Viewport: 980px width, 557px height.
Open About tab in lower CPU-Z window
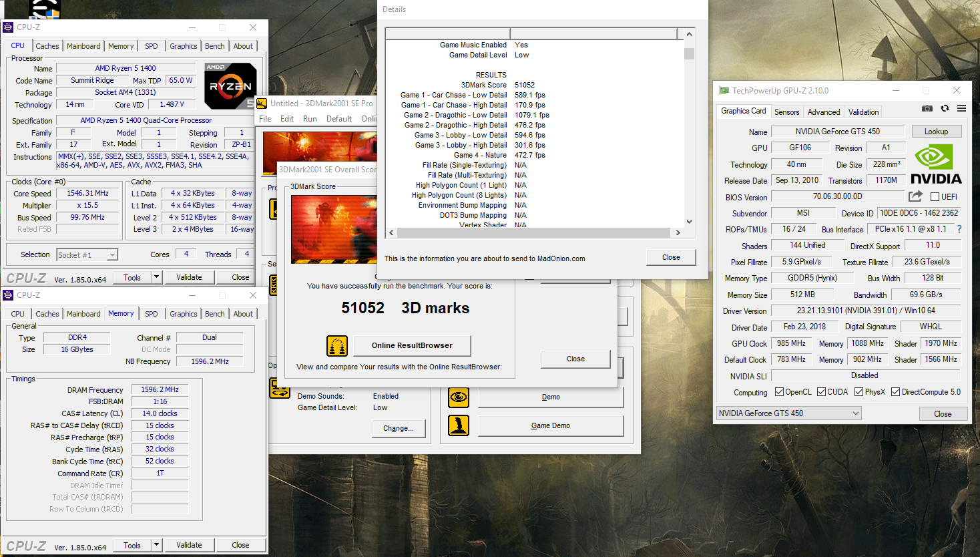tap(243, 314)
